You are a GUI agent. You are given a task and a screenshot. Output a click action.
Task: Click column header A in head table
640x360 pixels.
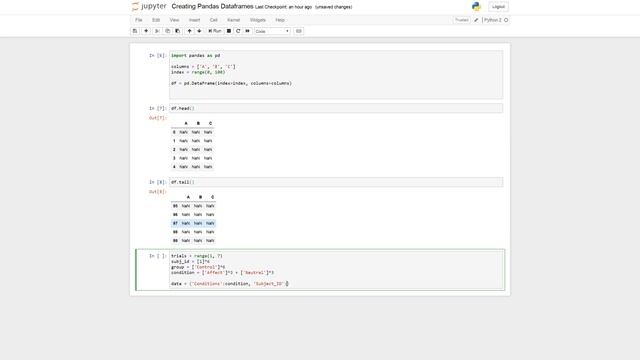click(x=186, y=123)
